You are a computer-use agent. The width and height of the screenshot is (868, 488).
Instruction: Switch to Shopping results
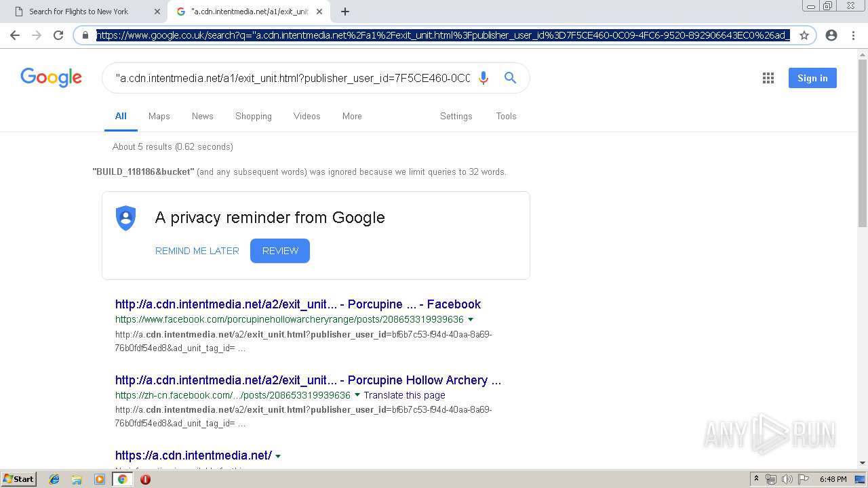(254, 116)
